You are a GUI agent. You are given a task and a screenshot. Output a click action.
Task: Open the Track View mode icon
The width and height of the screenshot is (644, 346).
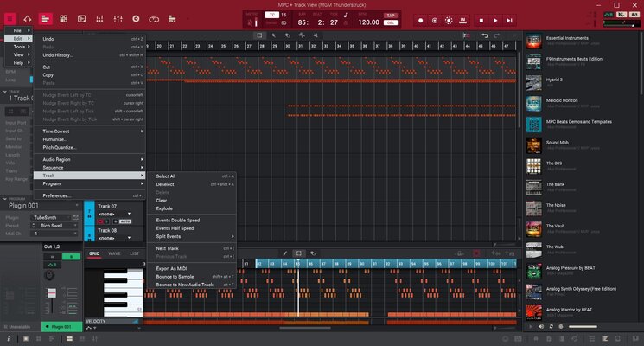(x=45, y=19)
